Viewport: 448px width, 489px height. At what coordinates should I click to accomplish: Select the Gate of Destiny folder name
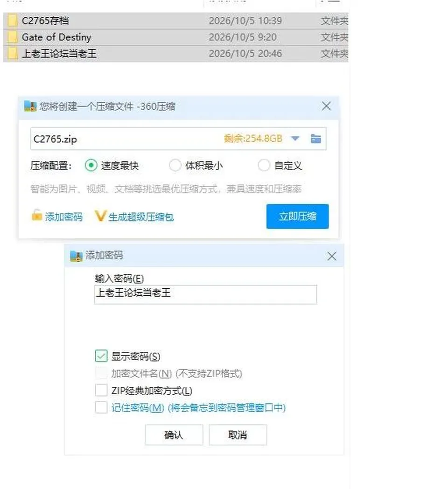click(56, 37)
